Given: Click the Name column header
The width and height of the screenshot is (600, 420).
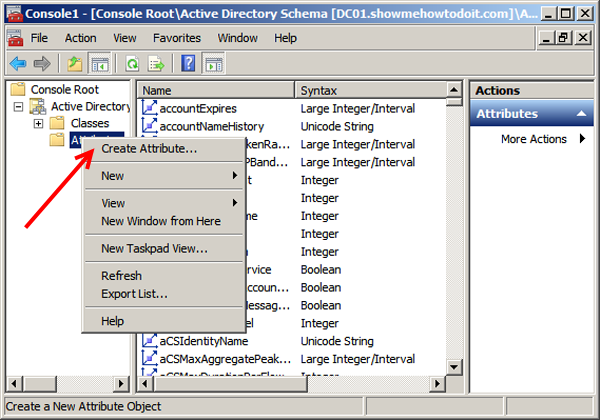Looking at the screenshot, I should click(x=216, y=90).
